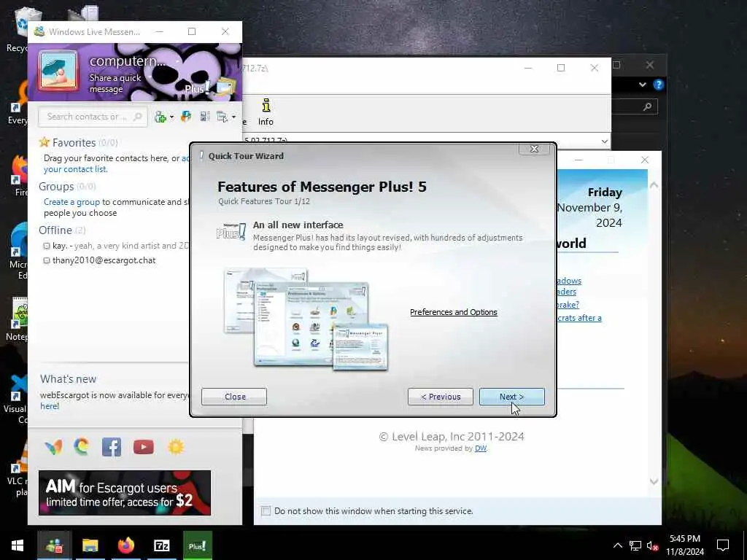Viewport: 747px width, 560px height.
Task: Click the muted volume tray icon
Action: click(x=652, y=545)
